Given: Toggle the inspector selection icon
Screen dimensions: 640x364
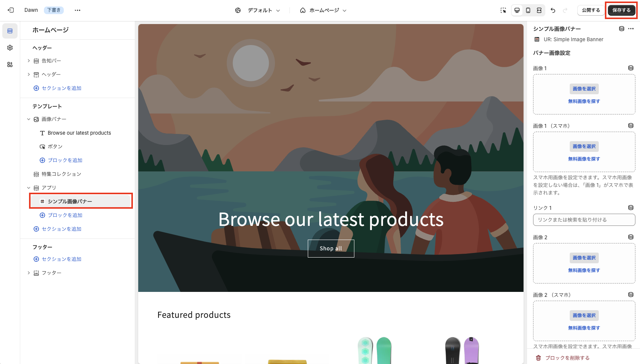Looking at the screenshot, I should 503,10.
